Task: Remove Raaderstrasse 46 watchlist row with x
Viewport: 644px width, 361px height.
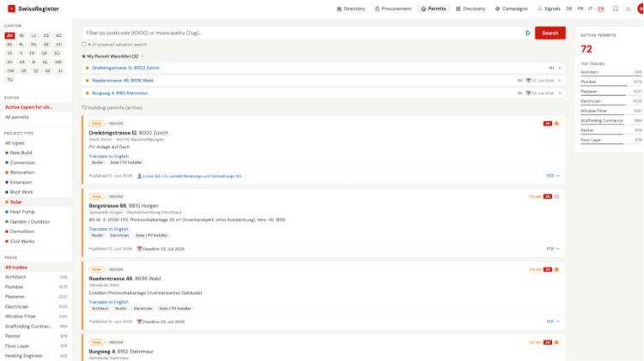Action: tap(559, 81)
